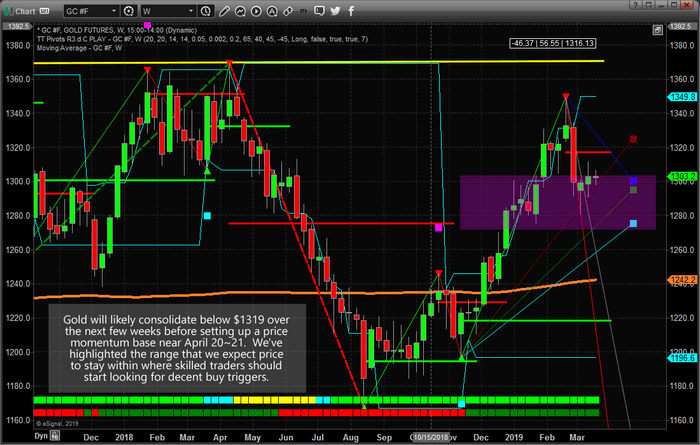Click the purple highlighted price range box
Screen dimensions: 700x445
[x=558, y=202]
